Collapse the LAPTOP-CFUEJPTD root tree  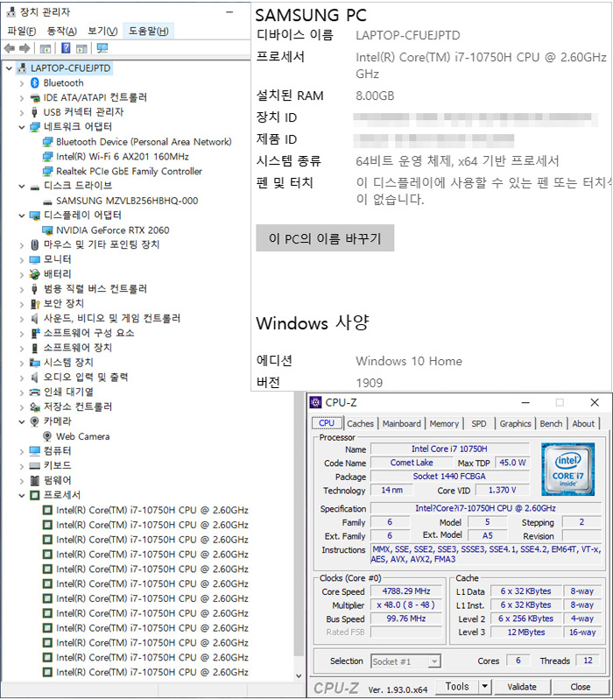[x=9, y=68]
